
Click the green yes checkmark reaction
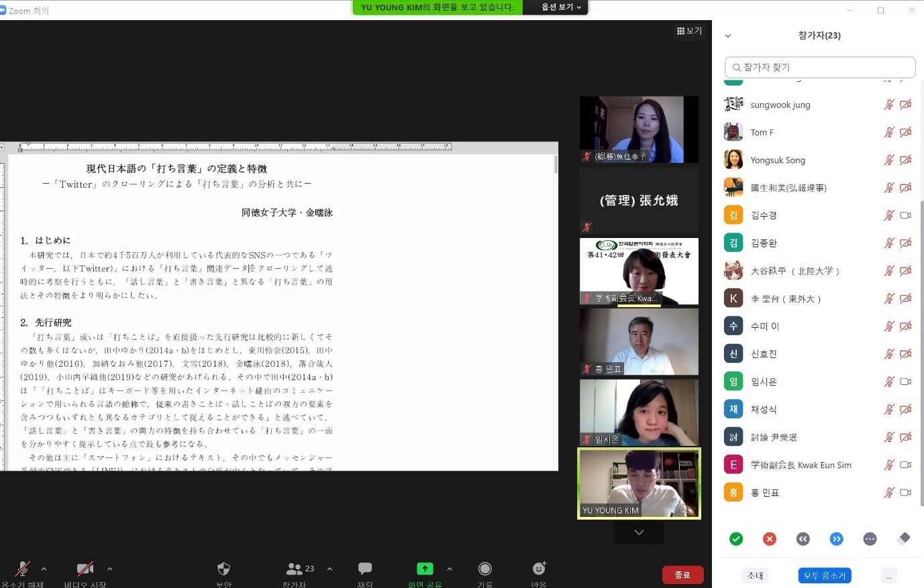coord(736,539)
